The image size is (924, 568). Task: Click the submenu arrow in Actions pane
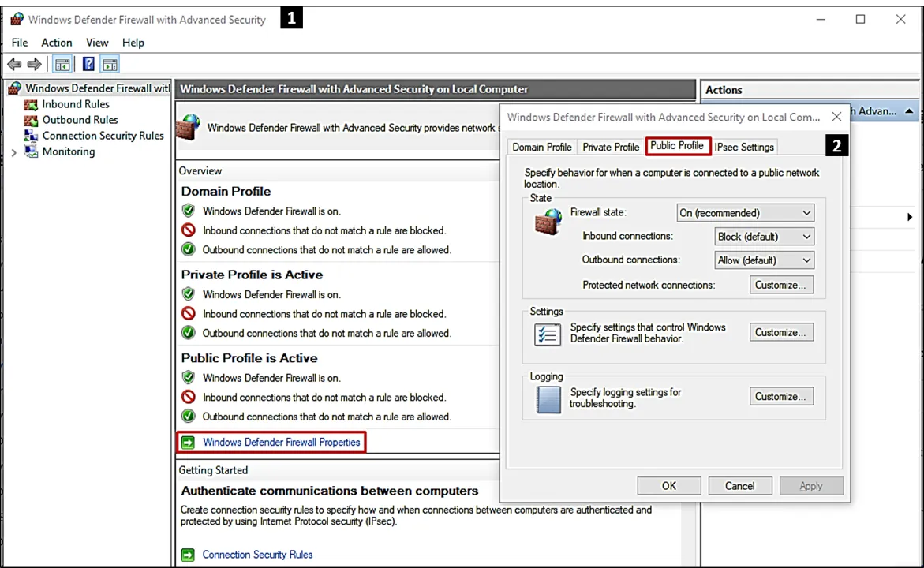click(x=909, y=217)
